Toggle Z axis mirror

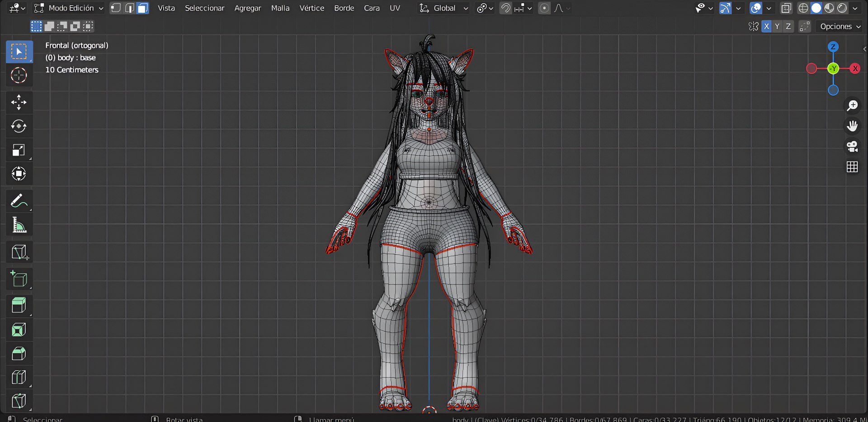coord(788,26)
